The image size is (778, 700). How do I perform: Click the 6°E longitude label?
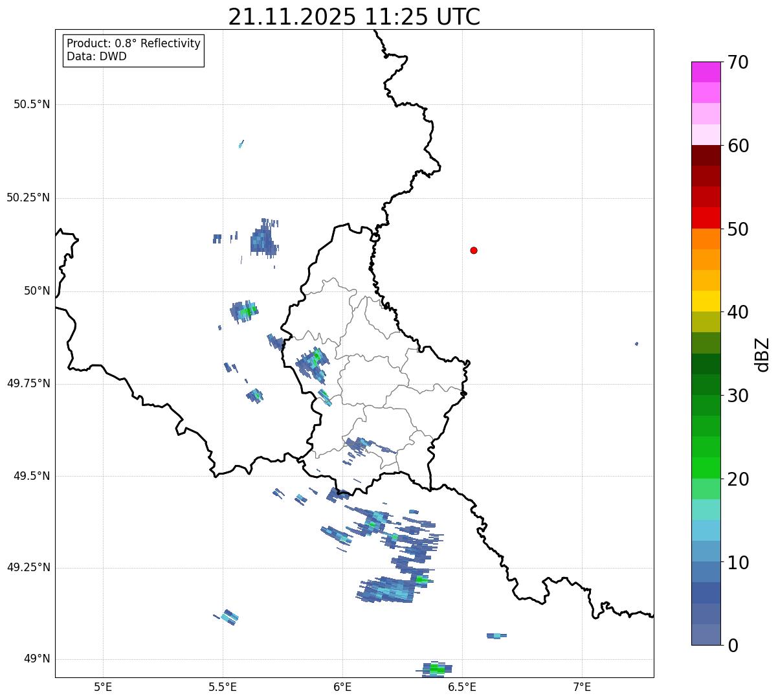click(x=342, y=686)
